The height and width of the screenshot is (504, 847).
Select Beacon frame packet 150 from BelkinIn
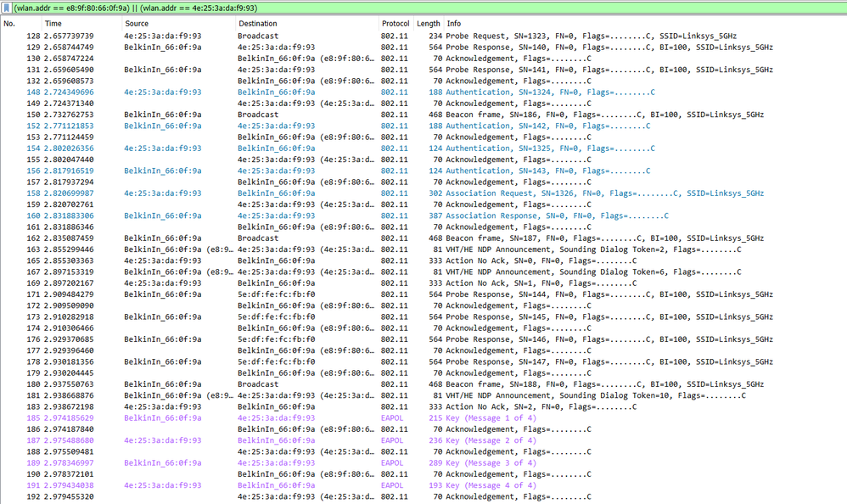(255, 114)
